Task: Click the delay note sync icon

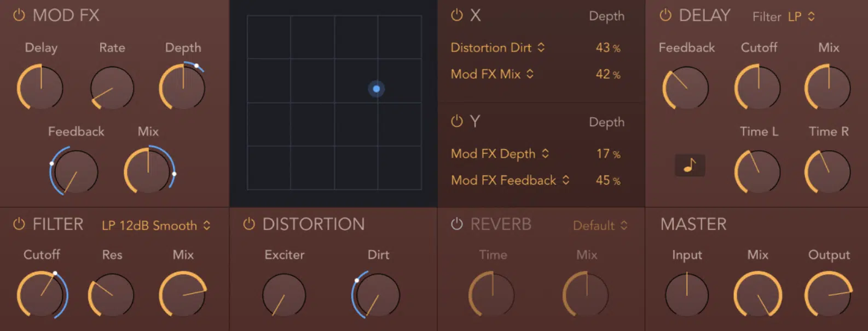Action: pos(690,165)
